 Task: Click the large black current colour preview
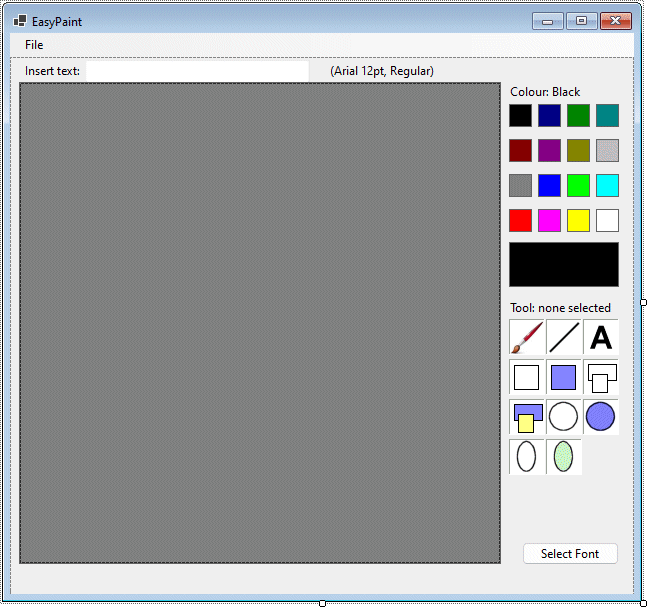pyautogui.click(x=564, y=264)
